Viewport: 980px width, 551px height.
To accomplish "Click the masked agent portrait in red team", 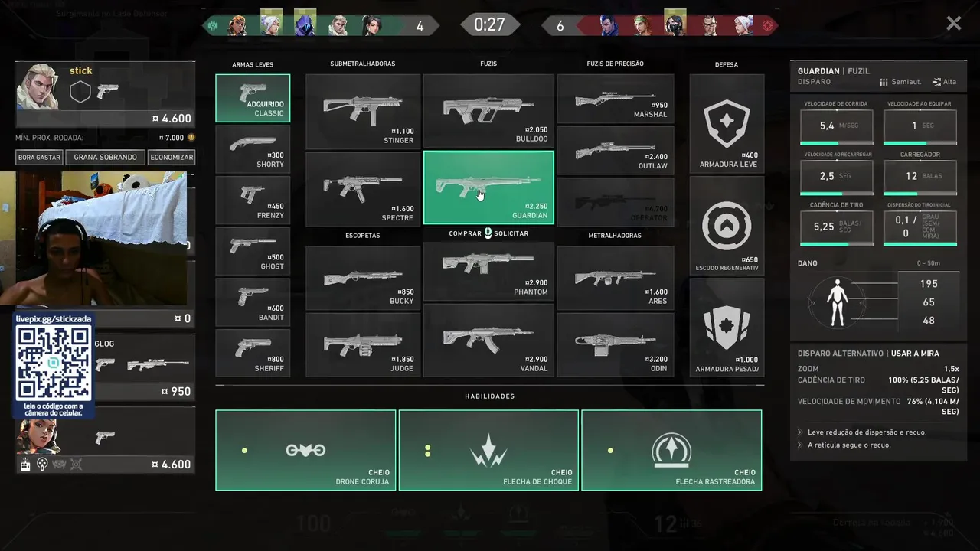I will pos(675,24).
